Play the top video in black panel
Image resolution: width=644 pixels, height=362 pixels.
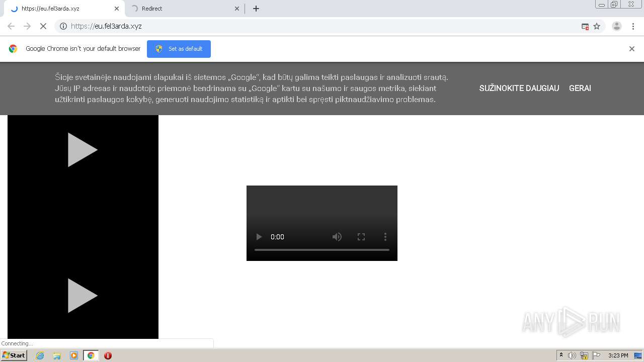[83, 150]
